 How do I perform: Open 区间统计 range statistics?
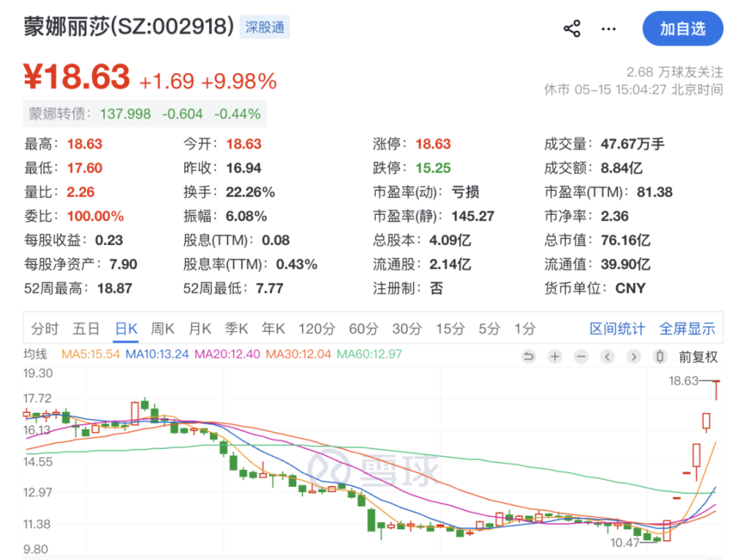(617, 328)
